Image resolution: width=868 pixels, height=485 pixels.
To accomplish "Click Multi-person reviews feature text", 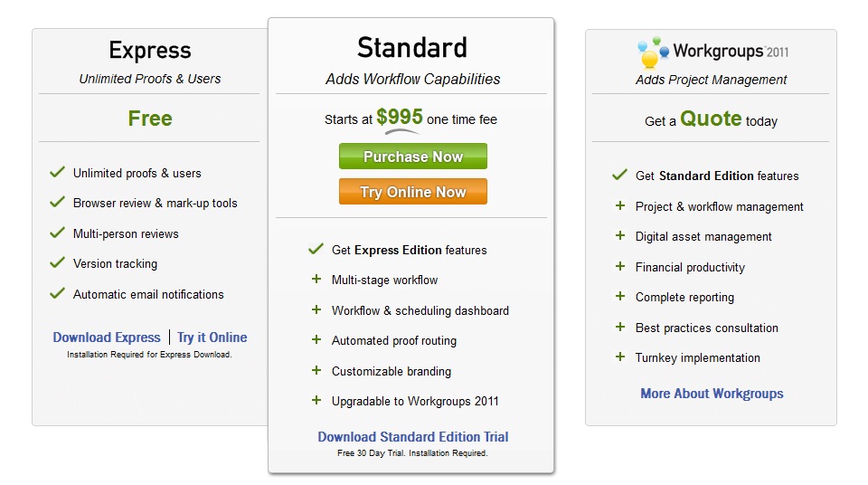I will click(126, 234).
